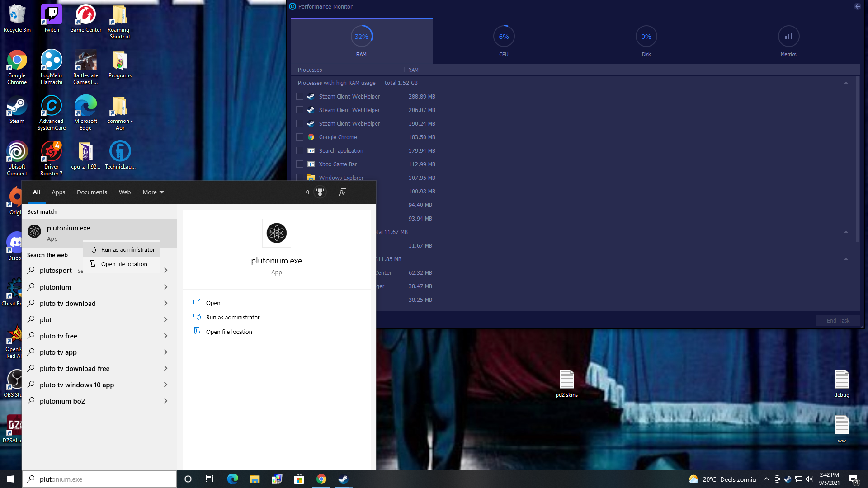Viewport: 868px width, 488px height.
Task: Open the Programs folder on desktop
Action: 120,64
